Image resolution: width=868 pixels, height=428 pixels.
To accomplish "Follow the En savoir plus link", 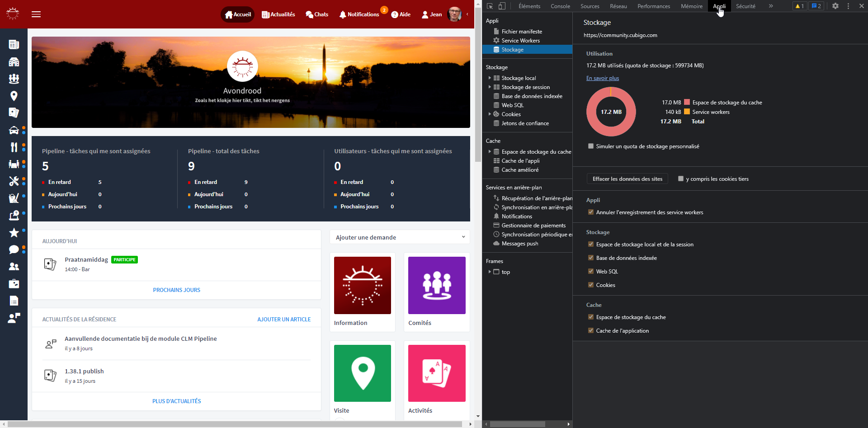I will [602, 78].
